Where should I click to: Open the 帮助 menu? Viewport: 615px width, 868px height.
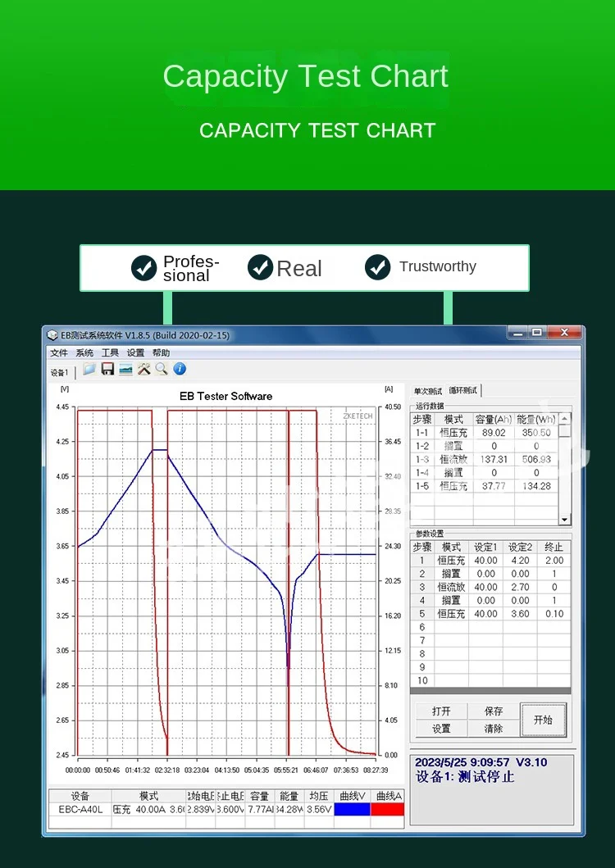pyautogui.click(x=161, y=353)
